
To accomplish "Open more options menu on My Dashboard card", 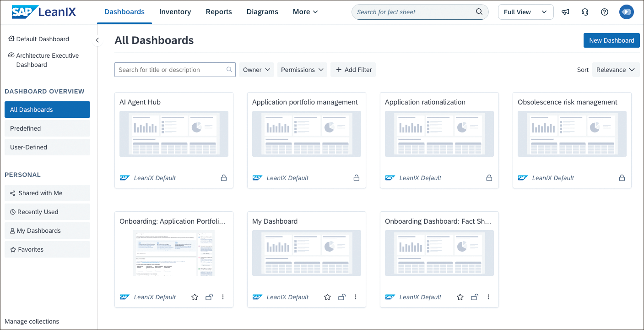I will click(356, 297).
